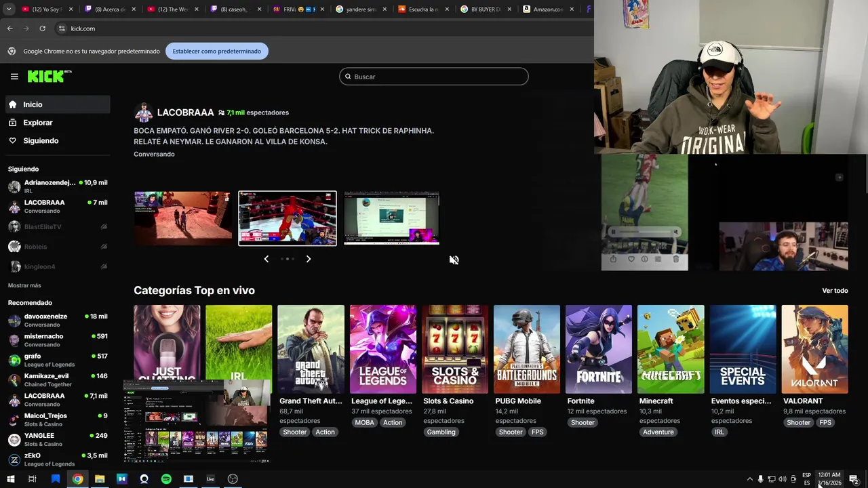Screen dimensions: 868x488
Task: Click Action tag under Grand Theft Auto
Action: [325, 432]
